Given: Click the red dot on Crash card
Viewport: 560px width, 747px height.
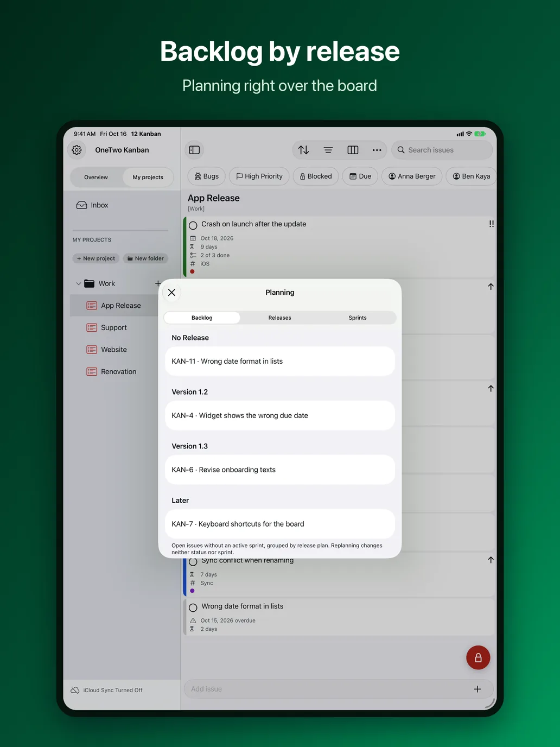Looking at the screenshot, I should (x=192, y=271).
